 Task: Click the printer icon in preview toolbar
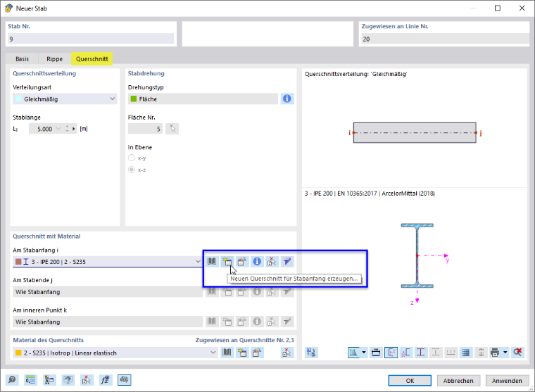495,353
